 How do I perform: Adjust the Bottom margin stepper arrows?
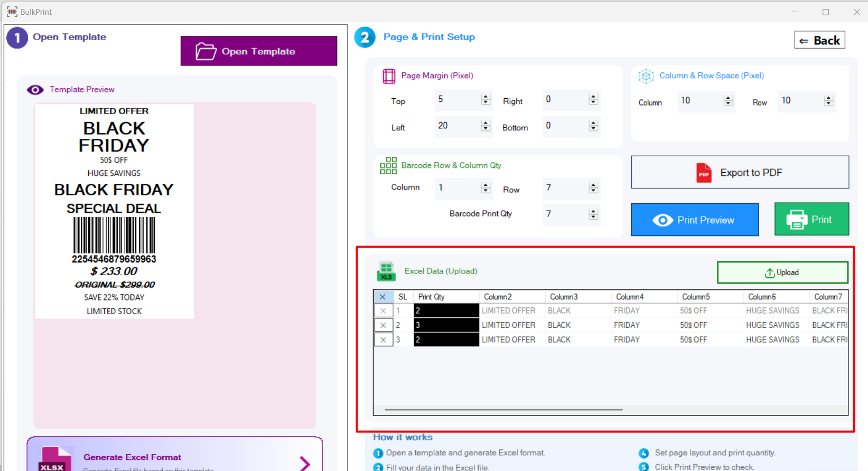pos(593,126)
